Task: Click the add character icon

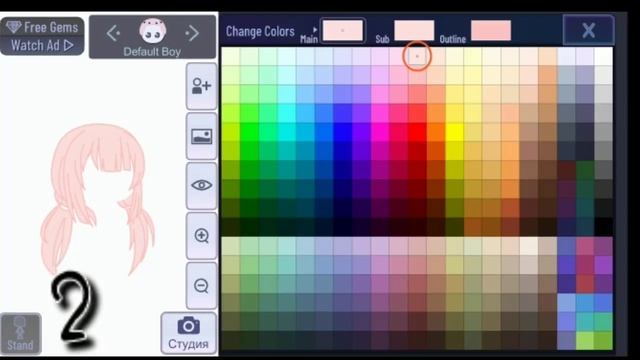Action: pos(201,86)
